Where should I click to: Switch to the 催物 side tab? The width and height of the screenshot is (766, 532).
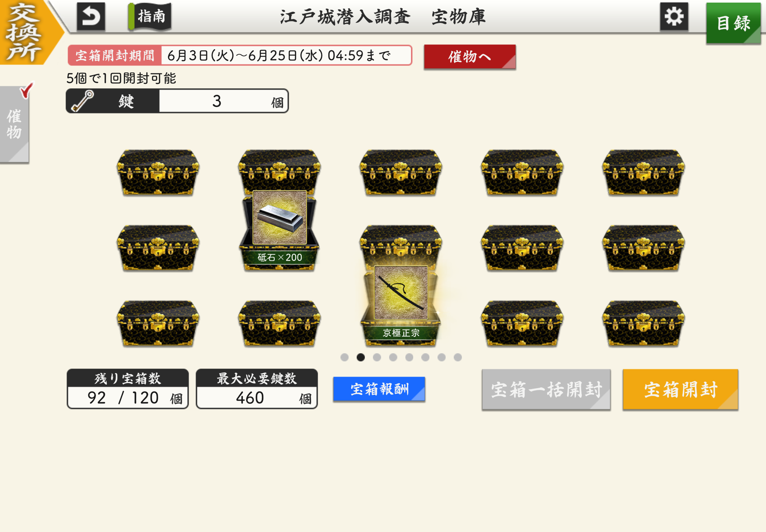pyautogui.click(x=14, y=124)
